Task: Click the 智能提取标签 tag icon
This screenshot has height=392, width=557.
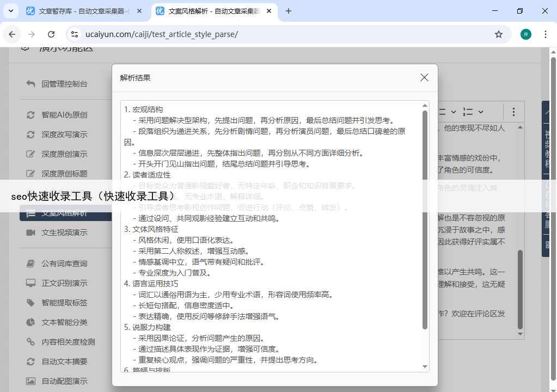Action: 31,303
